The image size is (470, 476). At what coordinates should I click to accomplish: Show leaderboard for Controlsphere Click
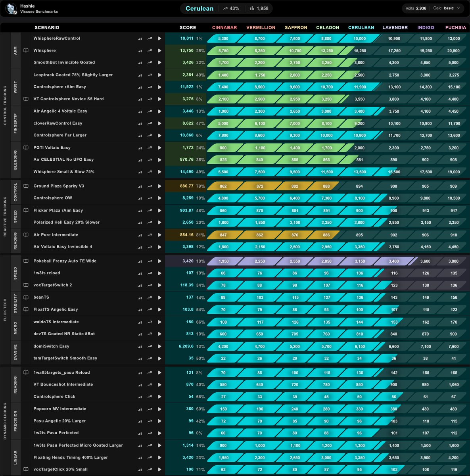pyautogui.click(x=140, y=397)
